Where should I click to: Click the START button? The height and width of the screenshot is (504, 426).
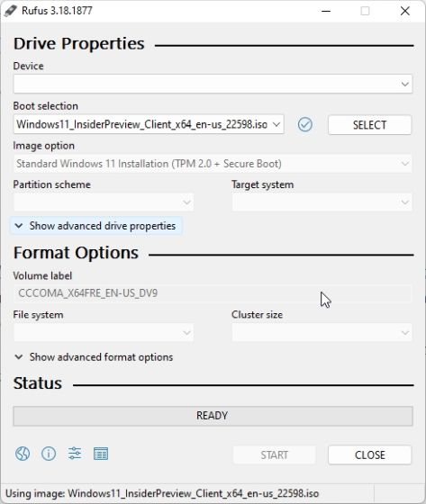[274, 454]
